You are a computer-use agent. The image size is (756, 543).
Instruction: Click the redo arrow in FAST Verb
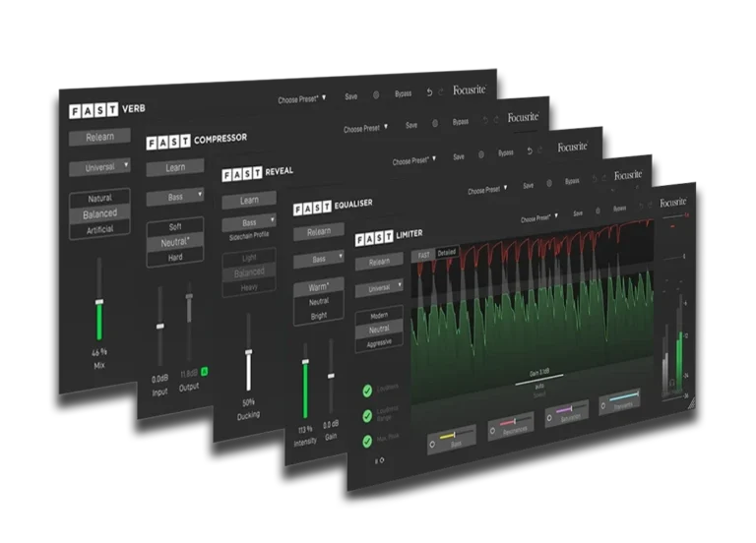click(x=441, y=91)
